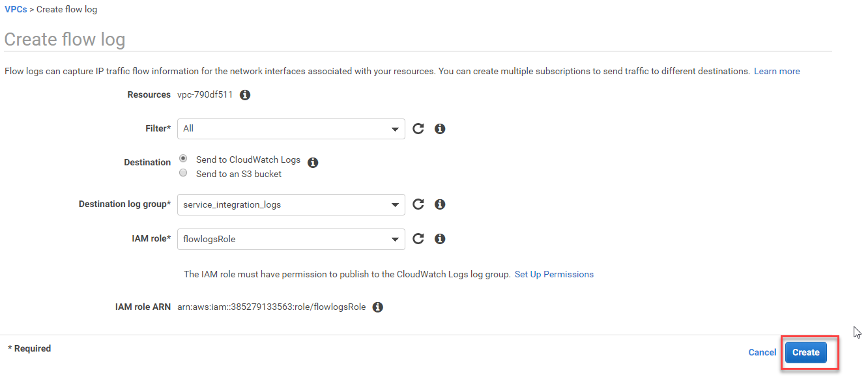Open the IAM role dropdown

[291, 239]
